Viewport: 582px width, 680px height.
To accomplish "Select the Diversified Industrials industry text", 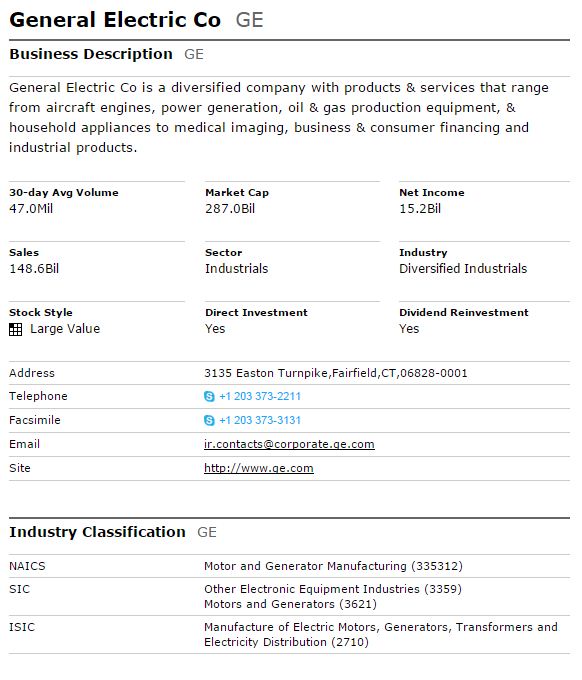I will (x=463, y=268).
